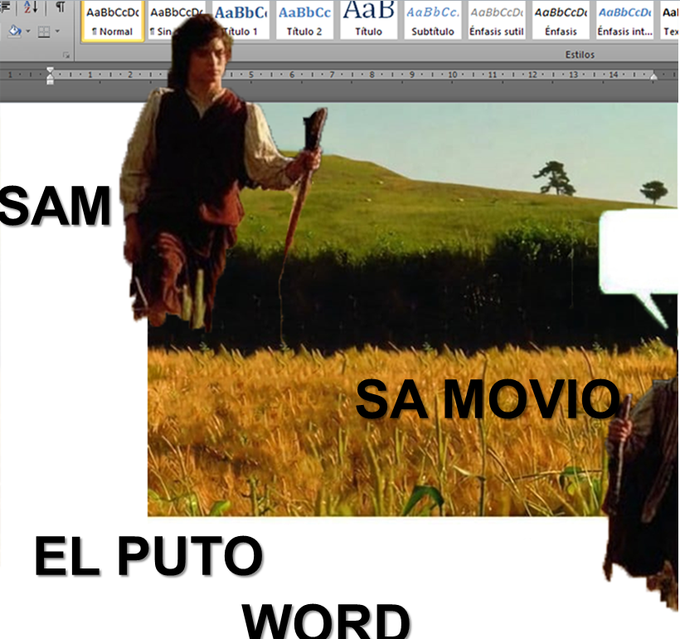Click the "SAM" text
Screen dimensions: 680x639
pyautogui.click(x=55, y=206)
